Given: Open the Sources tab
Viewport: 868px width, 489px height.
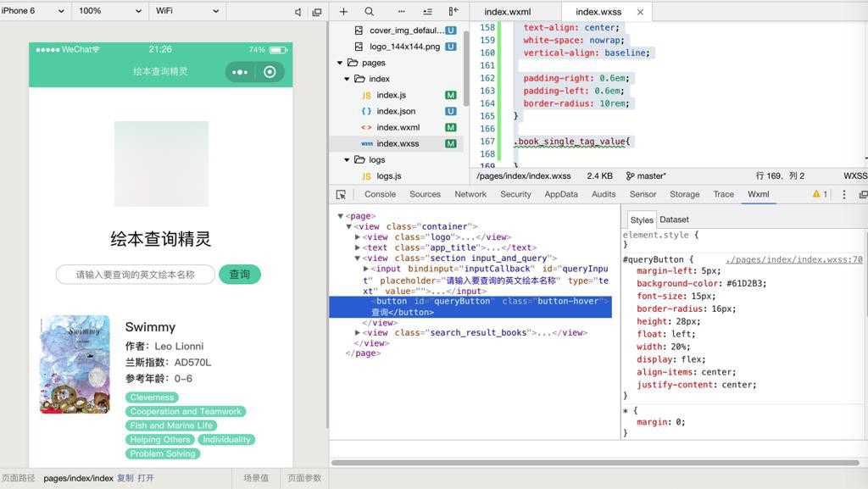Looking at the screenshot, I should (426, 194).
